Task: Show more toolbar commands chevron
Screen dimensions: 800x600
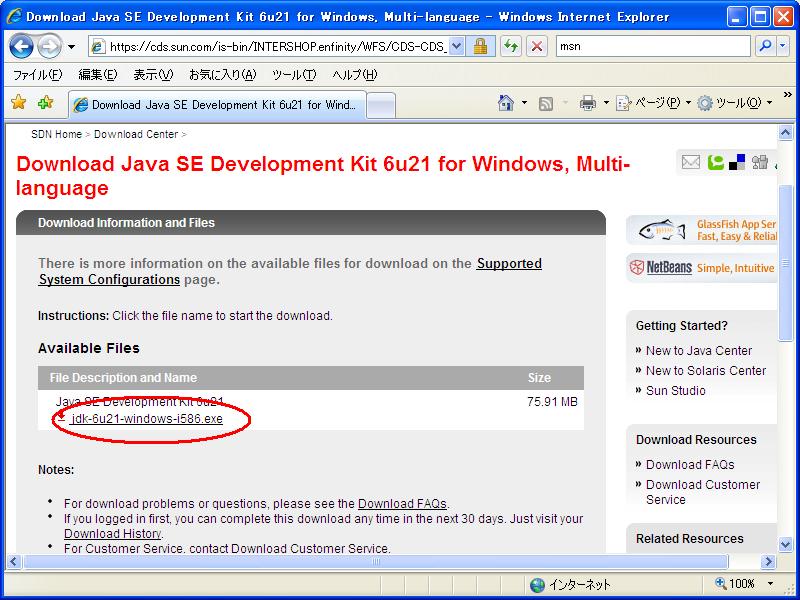Action: (788, 95)
